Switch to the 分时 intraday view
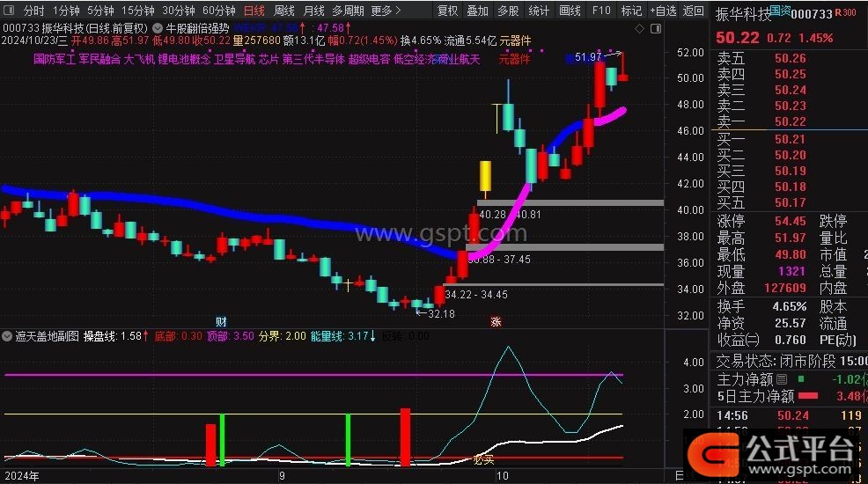Image resolution: width=868 pixels, height=484 pixels. [x=33, y=11]
